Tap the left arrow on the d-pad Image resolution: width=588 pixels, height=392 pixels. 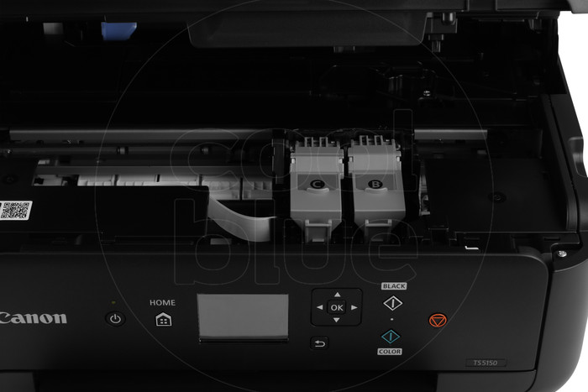tap(319, 307)
